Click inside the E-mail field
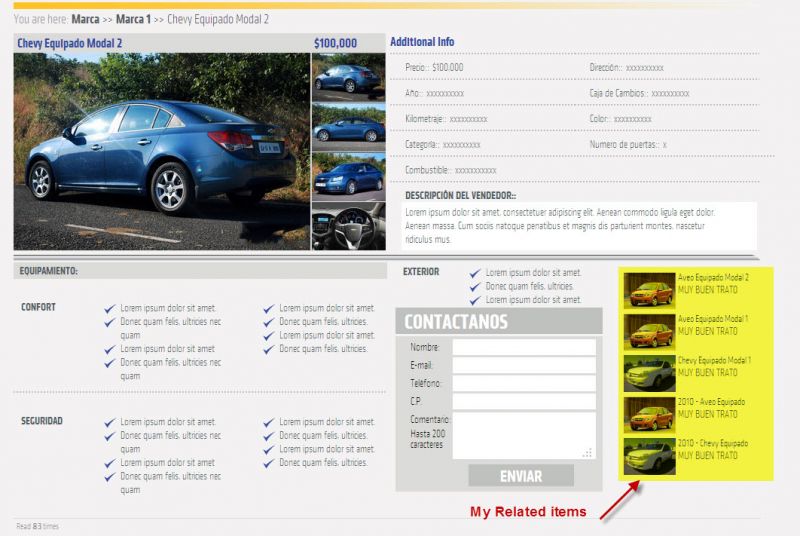Screen dimensions: 800x536 click(x=524, y=365)
